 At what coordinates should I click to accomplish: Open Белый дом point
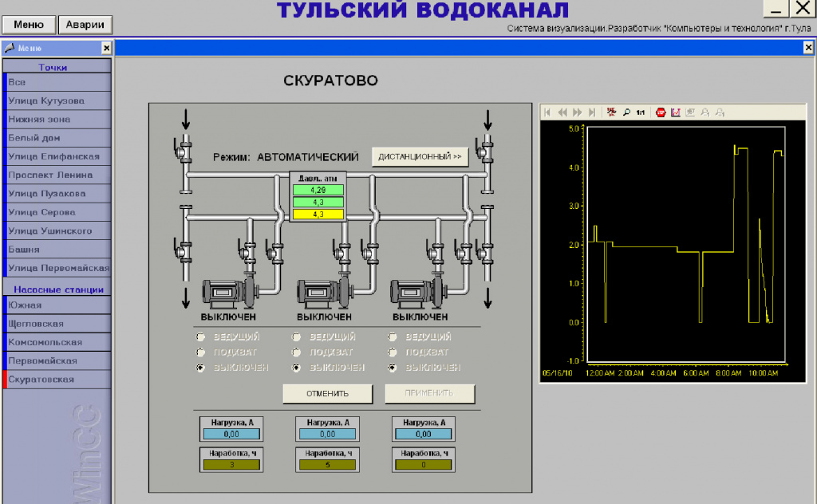tap(57, 138)
